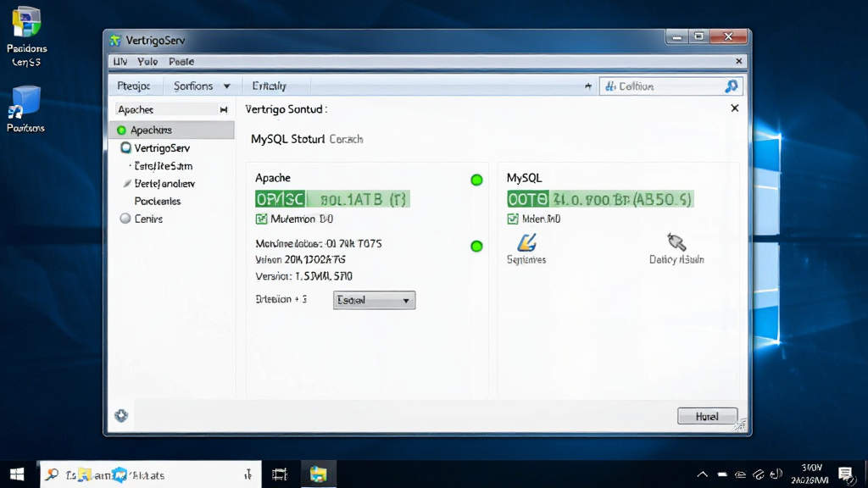Click the grey circle icon beside Cenirs
The image size is (868, 488).
[125, 219]
